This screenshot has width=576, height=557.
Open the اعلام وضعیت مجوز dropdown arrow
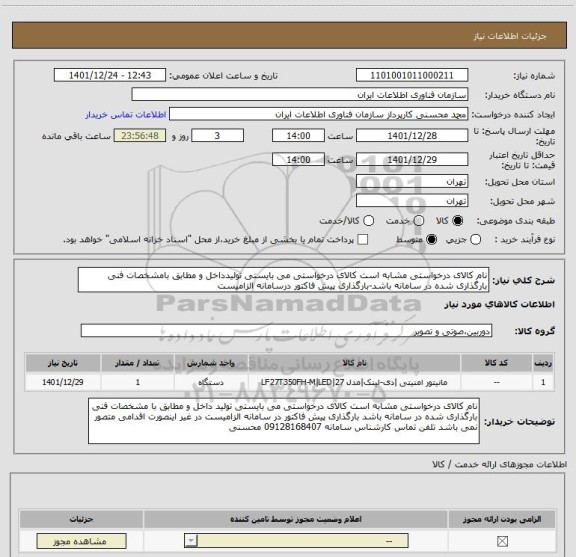point(191,541)
